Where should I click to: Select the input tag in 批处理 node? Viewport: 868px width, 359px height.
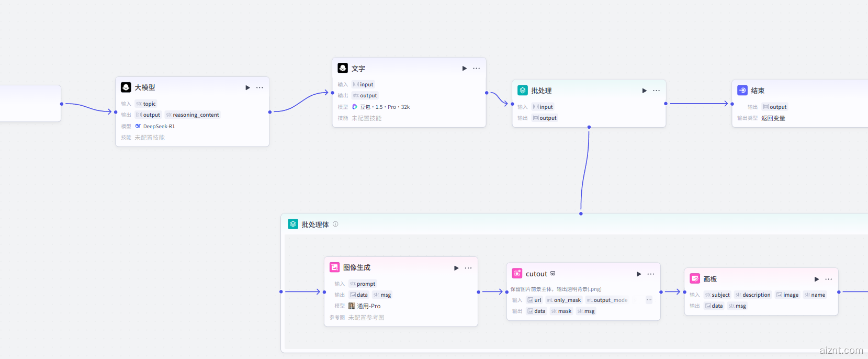click(543, 107)
